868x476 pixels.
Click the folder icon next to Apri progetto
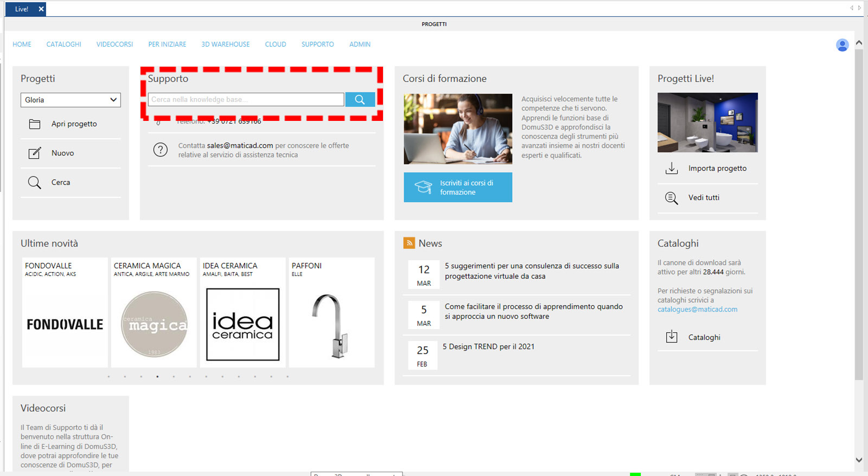pyautogui.click(x=35, y=124)
